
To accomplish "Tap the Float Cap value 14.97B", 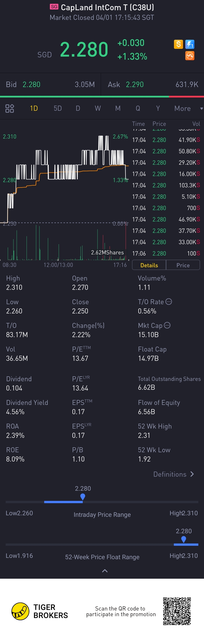I will pos(148,358).
